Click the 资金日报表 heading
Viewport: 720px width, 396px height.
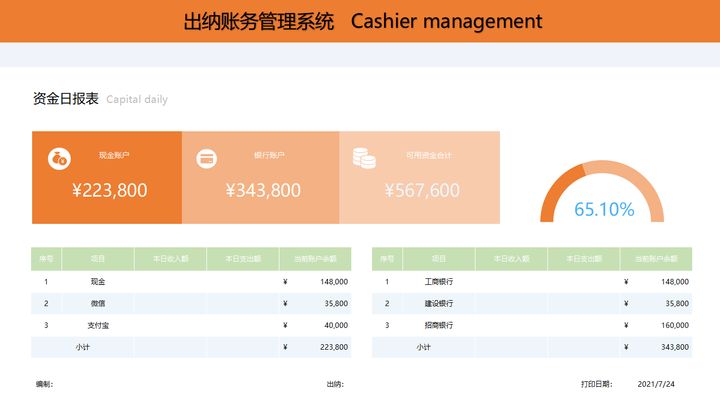pyautogui.click(x=66, y=98)
